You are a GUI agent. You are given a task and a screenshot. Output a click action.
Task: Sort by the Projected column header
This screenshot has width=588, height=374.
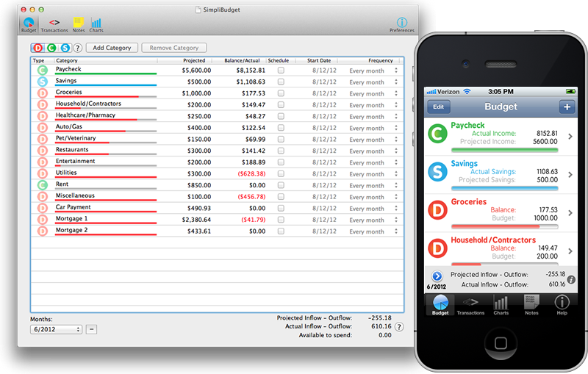(x=194, y=60)
